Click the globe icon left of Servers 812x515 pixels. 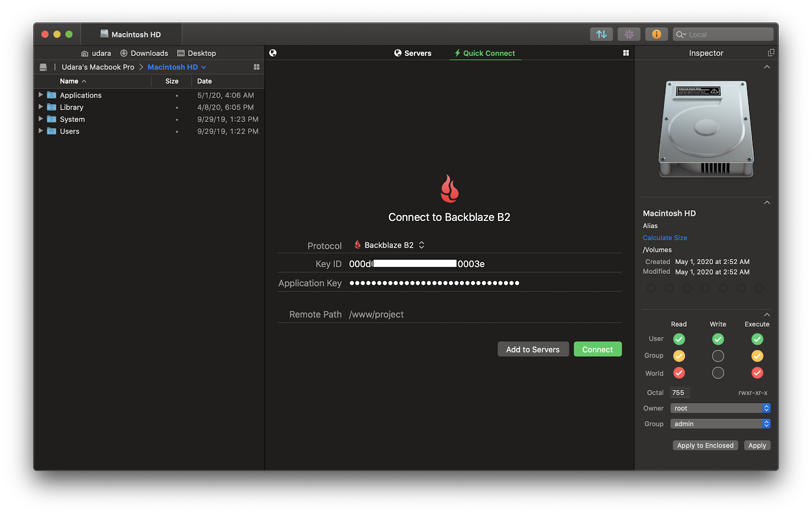point(273,53)
